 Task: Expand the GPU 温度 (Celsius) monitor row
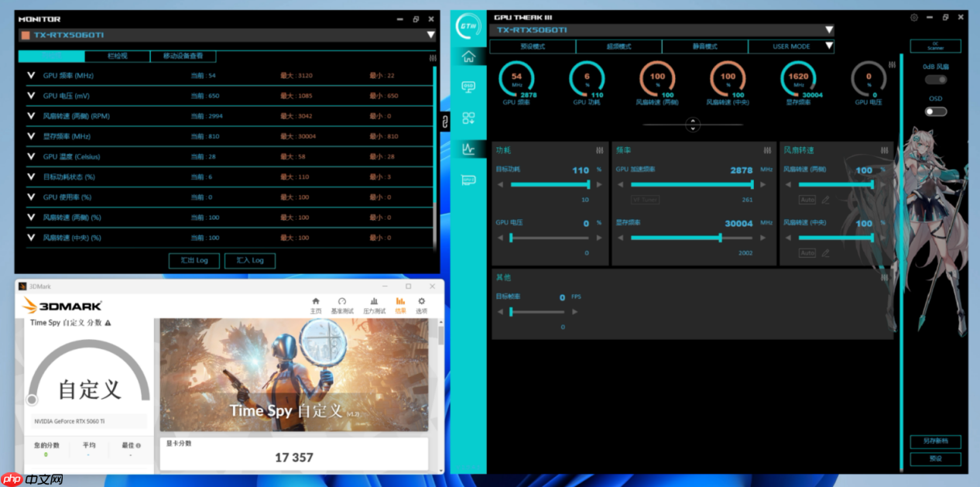(x=31, y=156)
